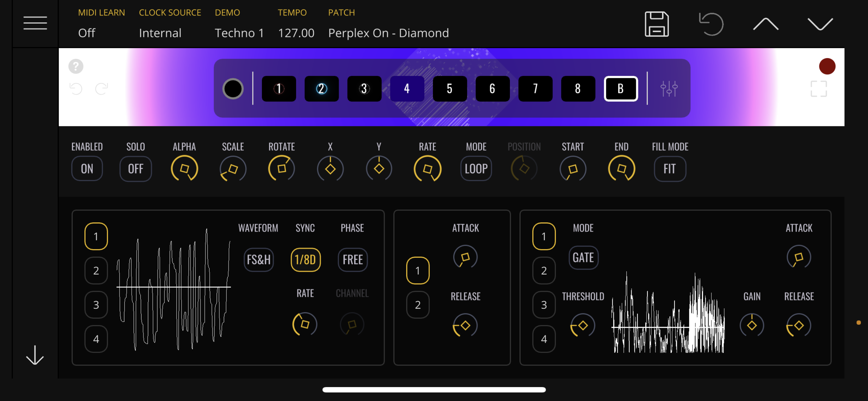Screen dimensions: 868x401
Task: Adjust the END knob
Action: (x=621, y=169)
